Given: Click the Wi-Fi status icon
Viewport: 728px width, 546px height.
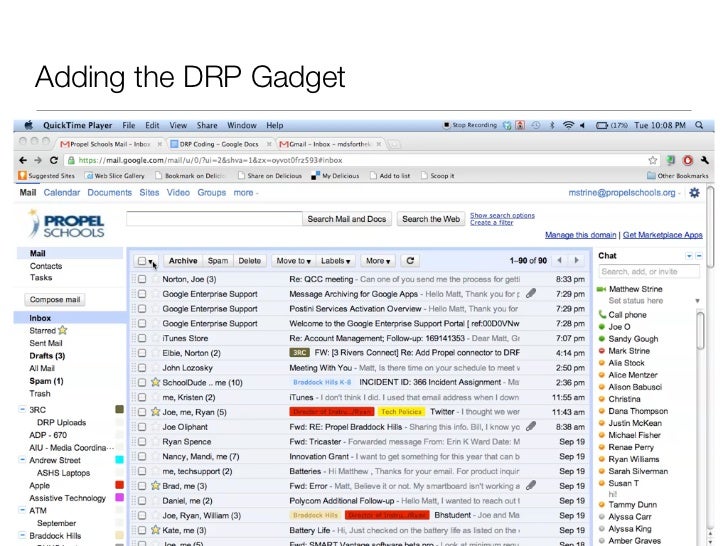Looking at the screenshot, I should (568, 125).
